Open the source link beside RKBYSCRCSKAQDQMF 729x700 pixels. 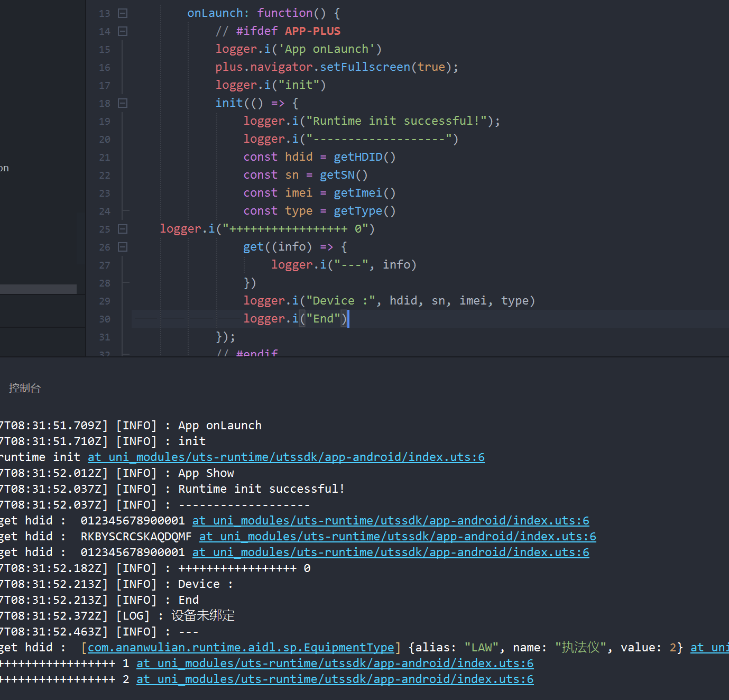click(397, 537)
